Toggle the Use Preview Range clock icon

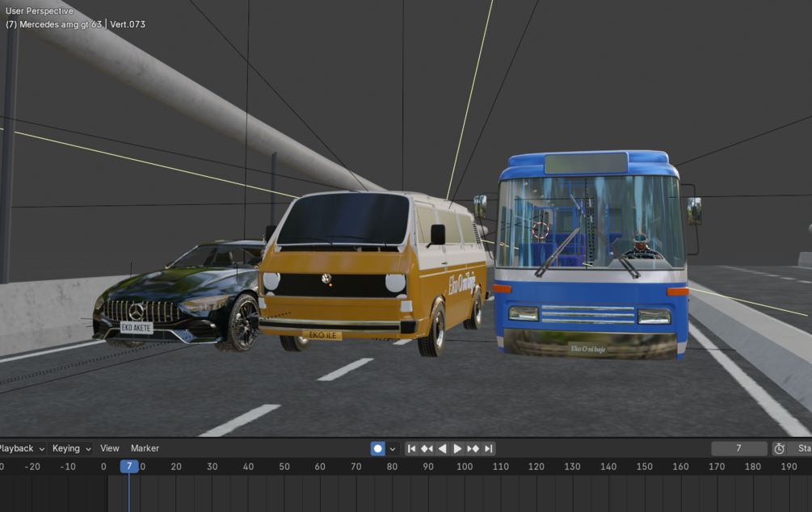[x=778, y=448]
